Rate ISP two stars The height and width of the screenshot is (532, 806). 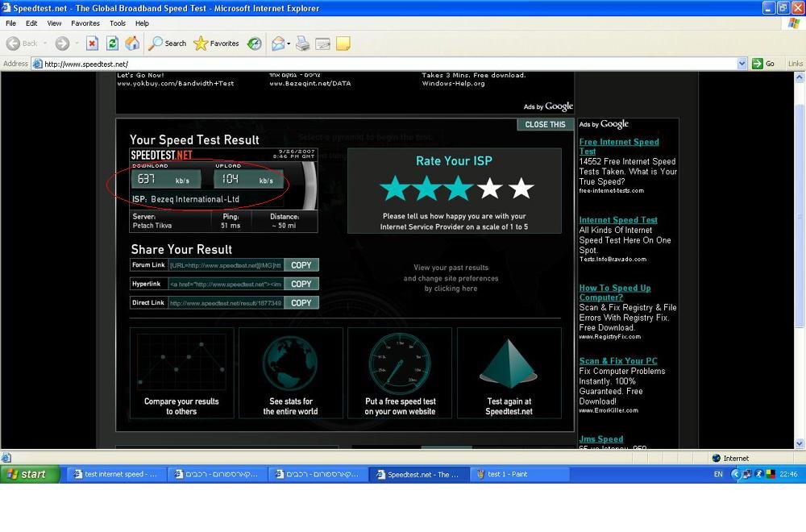[x=426, y=189]
